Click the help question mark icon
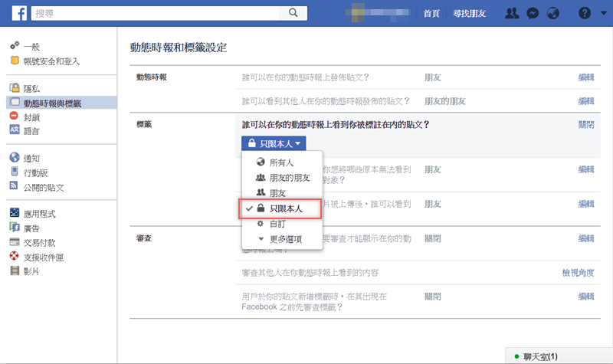613x364 pixels. tap(585, 13)
